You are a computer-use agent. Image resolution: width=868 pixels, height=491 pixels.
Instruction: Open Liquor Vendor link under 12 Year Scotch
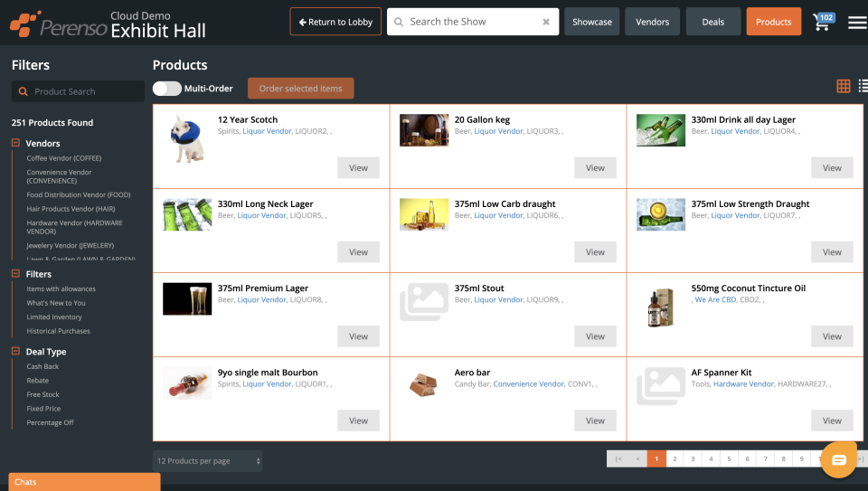(x=267, y=131)
